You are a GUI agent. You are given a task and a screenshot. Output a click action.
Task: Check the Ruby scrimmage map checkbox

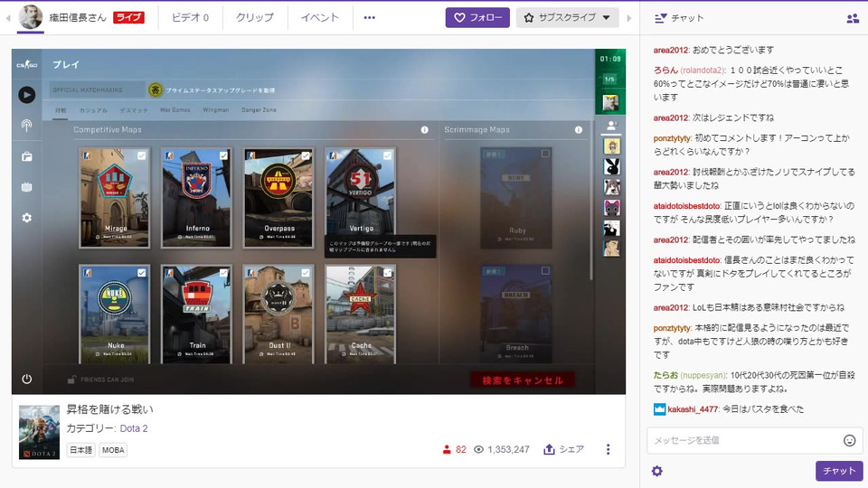[x=545, y=154]
